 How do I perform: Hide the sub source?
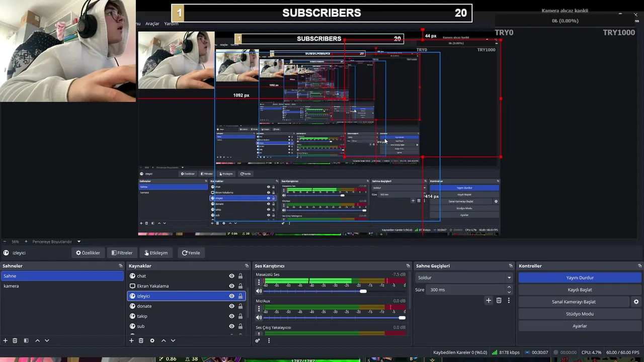[231, 326]
